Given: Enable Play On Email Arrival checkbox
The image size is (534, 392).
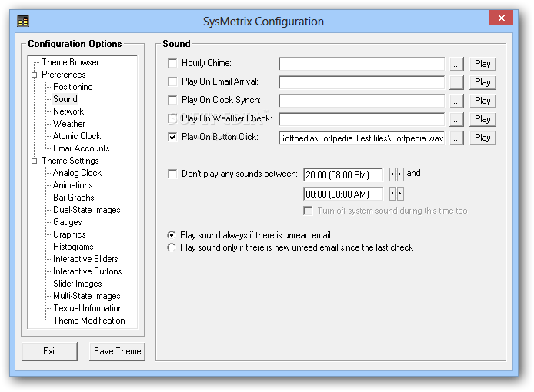Looking at the screenshot, I should (172, 81).
